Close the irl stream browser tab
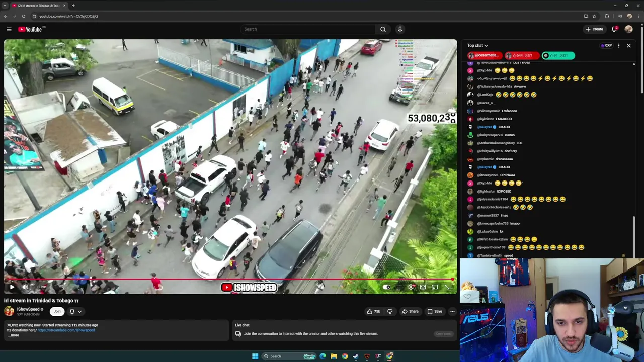Screen dimensions: 644x362 [64, 6]
